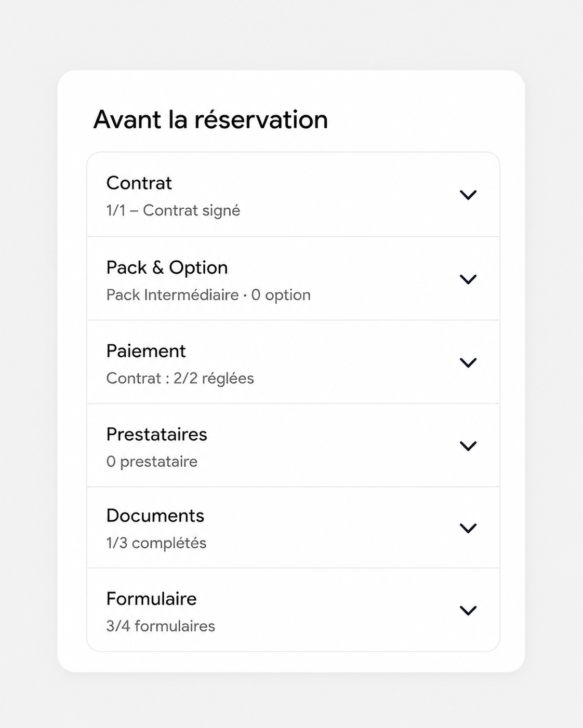
Task: Expand the Contrat section chevron
Action: 468,195
